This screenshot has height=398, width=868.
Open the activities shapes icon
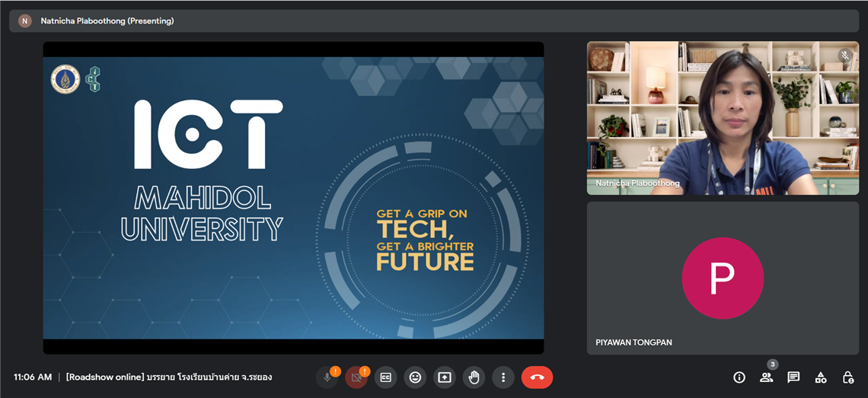[820, 377]
